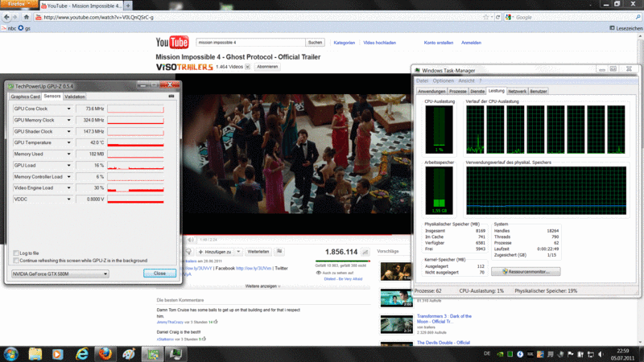Click the Anmelden link
The height and width of the screenshot is (362, 644).
(471, 43)
